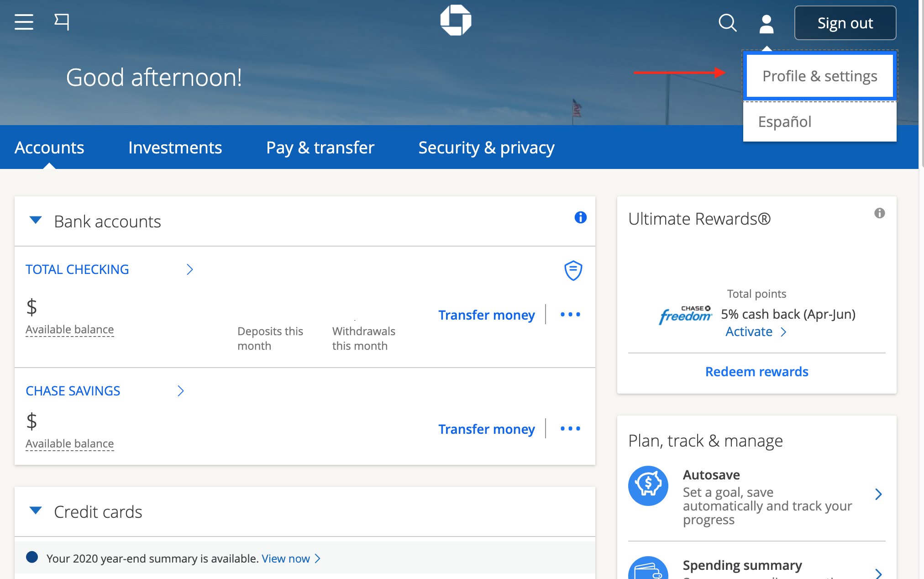This screenshot has height=579, width=924.
Task: Click the Bank accounts info icon
Action: click(x=580, y=217)
